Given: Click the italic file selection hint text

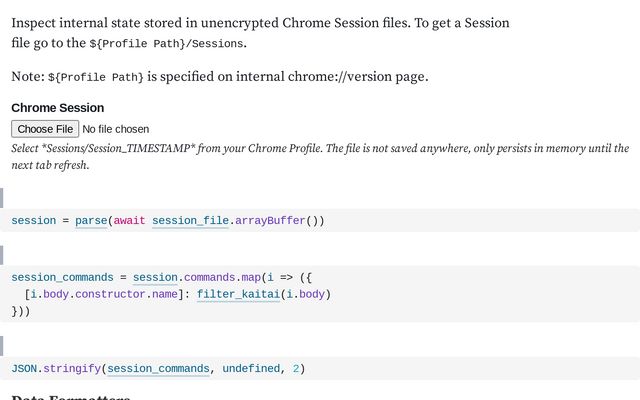Looking at the screenshot, I should tap(319, 156).
